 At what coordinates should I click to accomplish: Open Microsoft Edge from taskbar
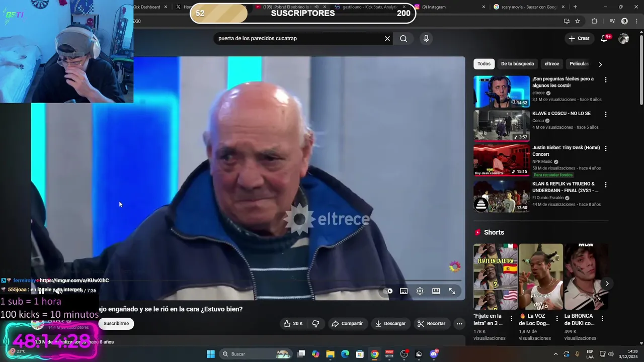click(x=345, y=354)
